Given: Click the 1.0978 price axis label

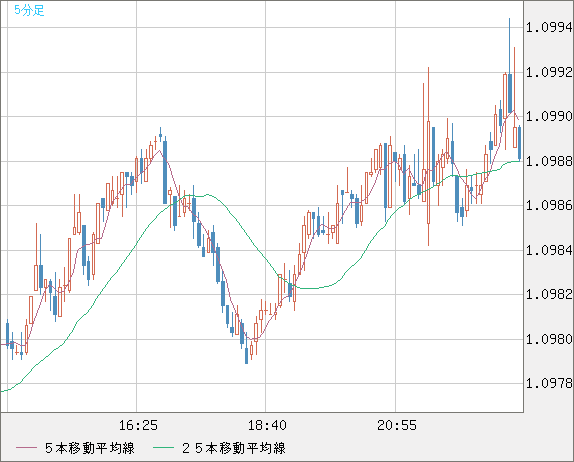Looking at the screenshot, I should (x=549, y=383).
